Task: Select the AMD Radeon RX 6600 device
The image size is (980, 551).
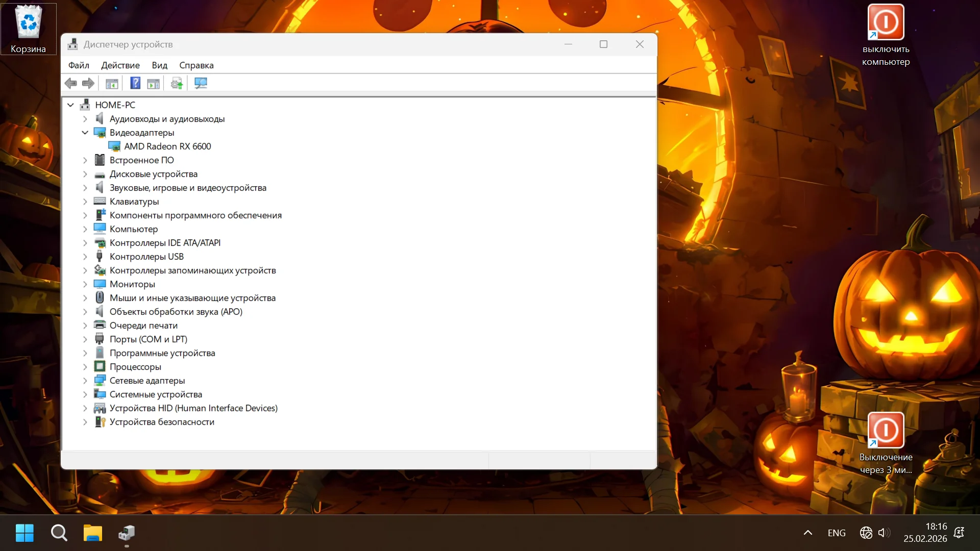Action: click(167, 146)
